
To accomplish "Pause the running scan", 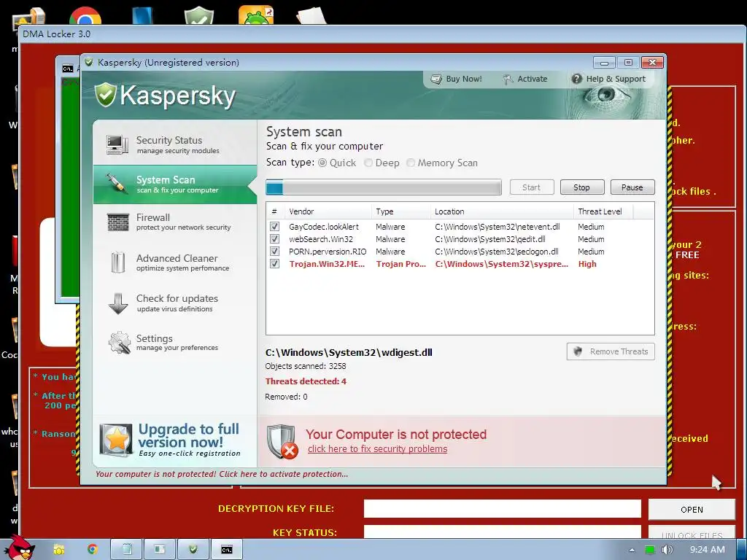I will pyautogui.click(x=632, y=187).
